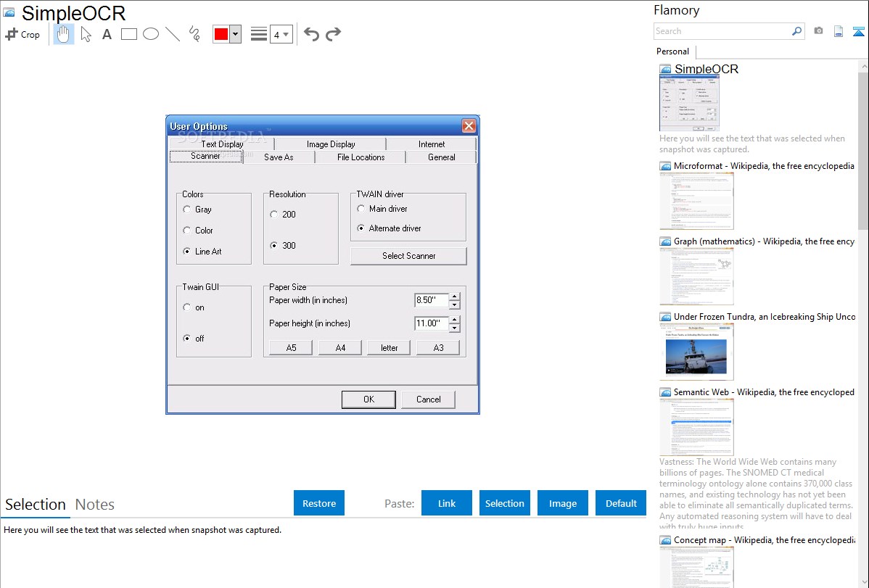Click the paper width input field
Image resolution: width=869 pixels, height=588 pixels.
point(431,300)
